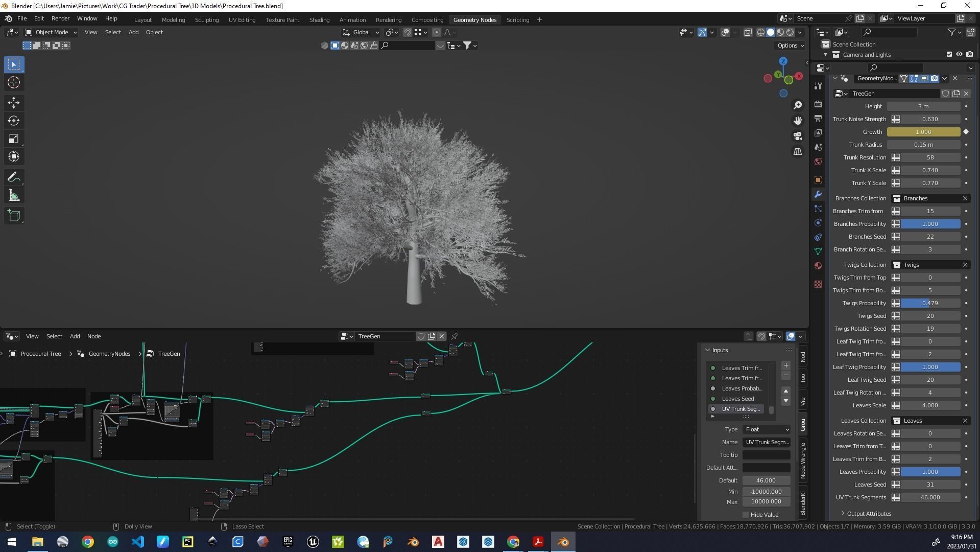
Task: Open the Texture properties checker icon
Action: pos(818,284)
